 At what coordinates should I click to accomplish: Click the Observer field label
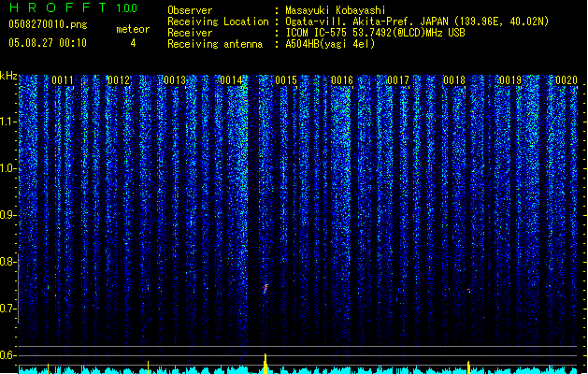190,10
